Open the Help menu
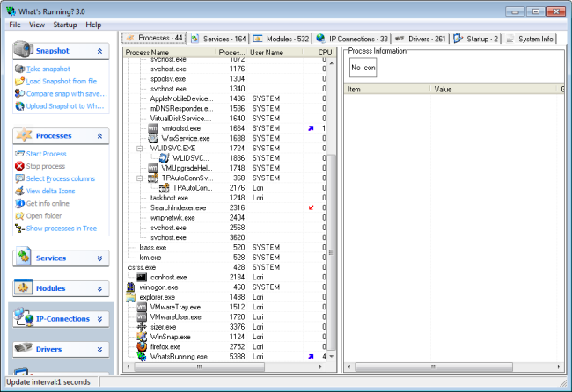572x392 pixels. coord(93,25)
